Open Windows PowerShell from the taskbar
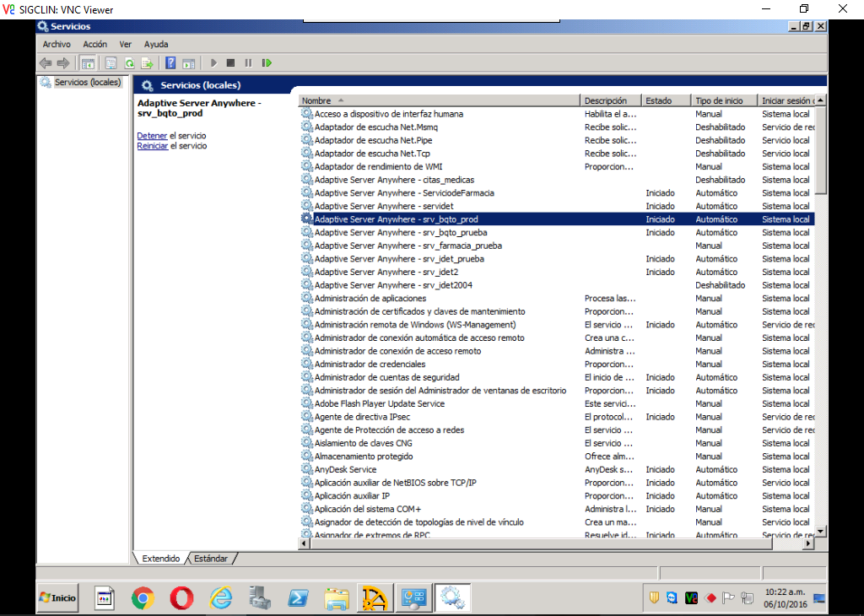Image resolution: width=864 pixels, height=616 pixels. (298, 597)
